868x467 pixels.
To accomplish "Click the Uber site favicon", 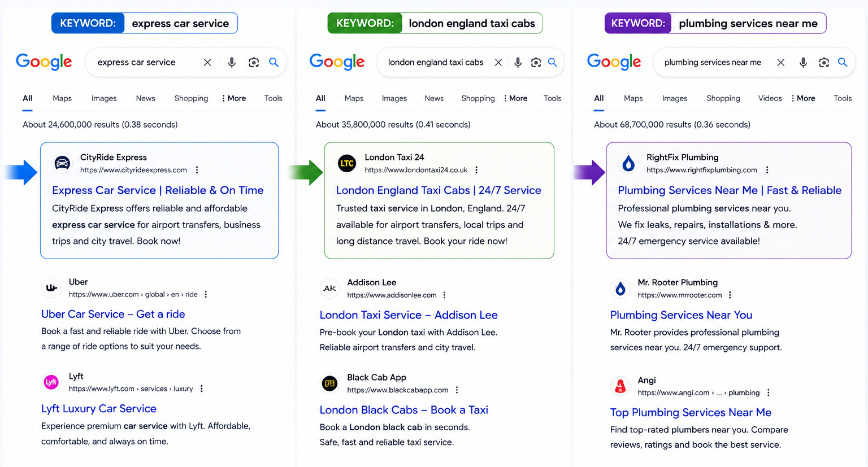I will point(51,288).
